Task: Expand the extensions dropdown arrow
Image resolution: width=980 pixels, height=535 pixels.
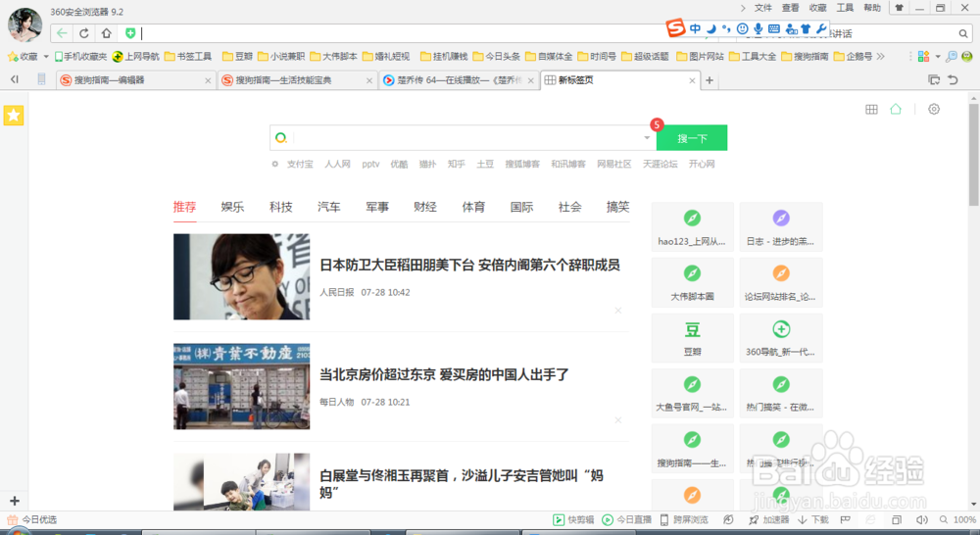Action: tap(938, 57)
